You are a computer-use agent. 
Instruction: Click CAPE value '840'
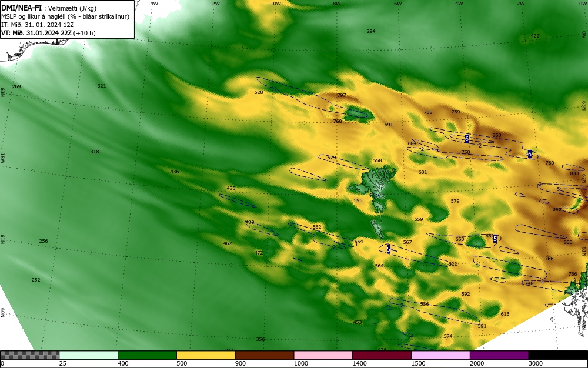point(557,209)
